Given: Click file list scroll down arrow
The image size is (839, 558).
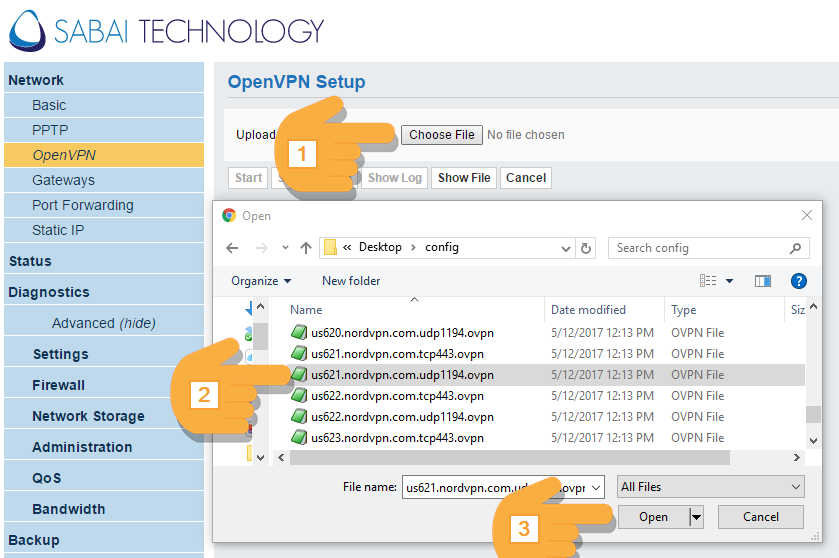Looking at the screenshot, I should [x=813, y=441].
